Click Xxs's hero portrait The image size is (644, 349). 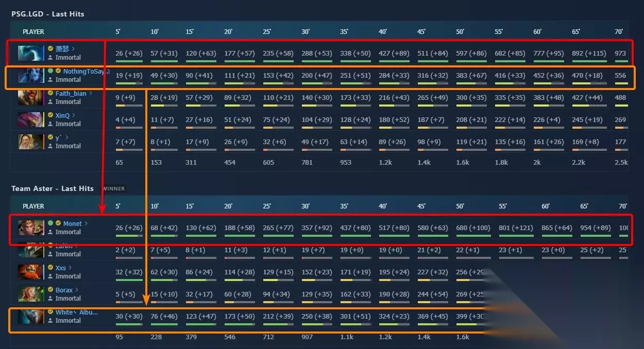(31, 272)
